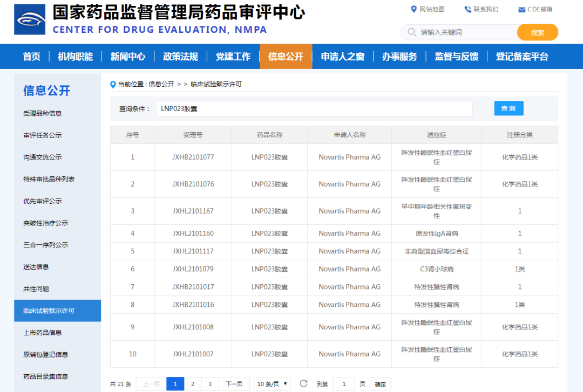Click the 确定 confirm button
The width and height of the screenshot is (583, 392).
pos(379,384)
